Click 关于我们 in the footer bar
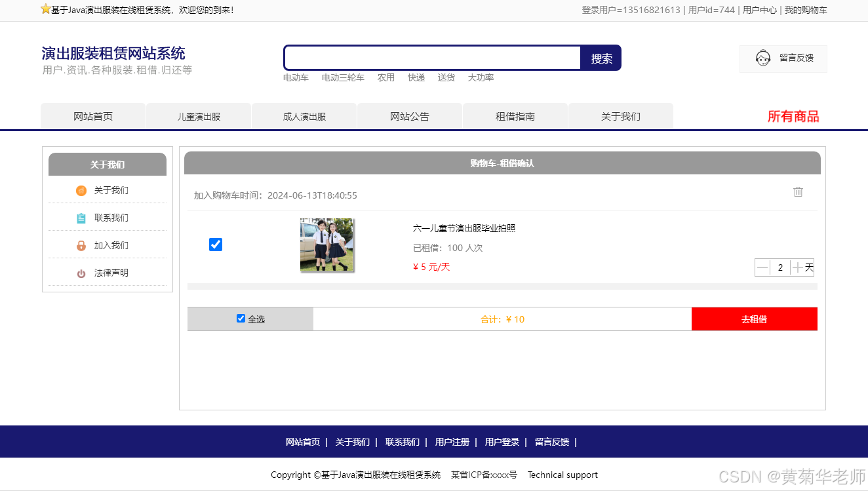The height and width of the screenshot is (491, 868). (x=353, y=442)
